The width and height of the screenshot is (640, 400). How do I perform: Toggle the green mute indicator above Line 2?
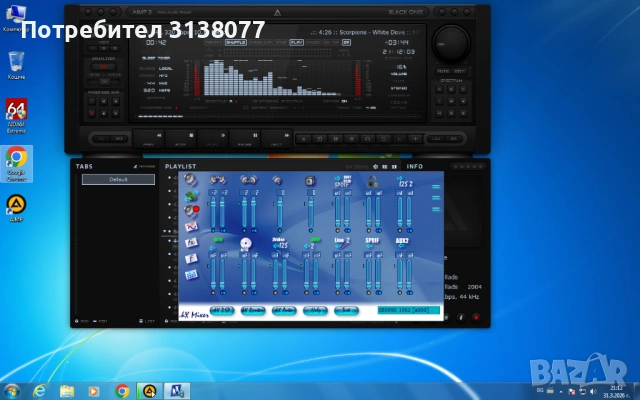click(x=314, y=241)
